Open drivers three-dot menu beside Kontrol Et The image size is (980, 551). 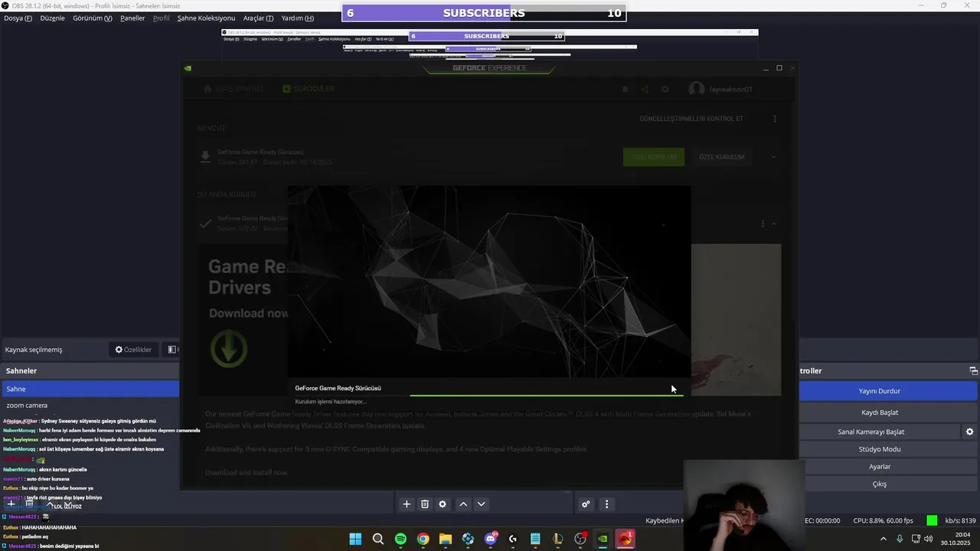click(775, 119)
